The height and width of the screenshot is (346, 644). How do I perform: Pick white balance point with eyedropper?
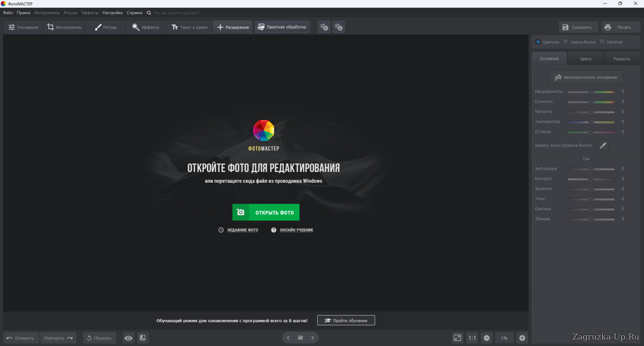[x=603, y=146]
